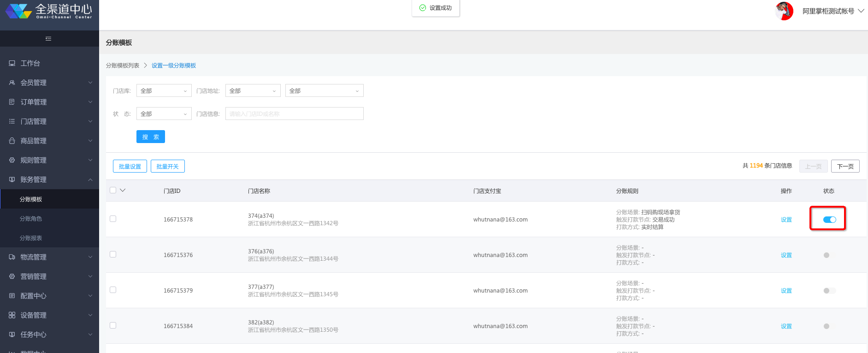The width and height of the screenshot is (868, 353).
Task: Open the selection chevron beside header checkbox
Action: 123,190
